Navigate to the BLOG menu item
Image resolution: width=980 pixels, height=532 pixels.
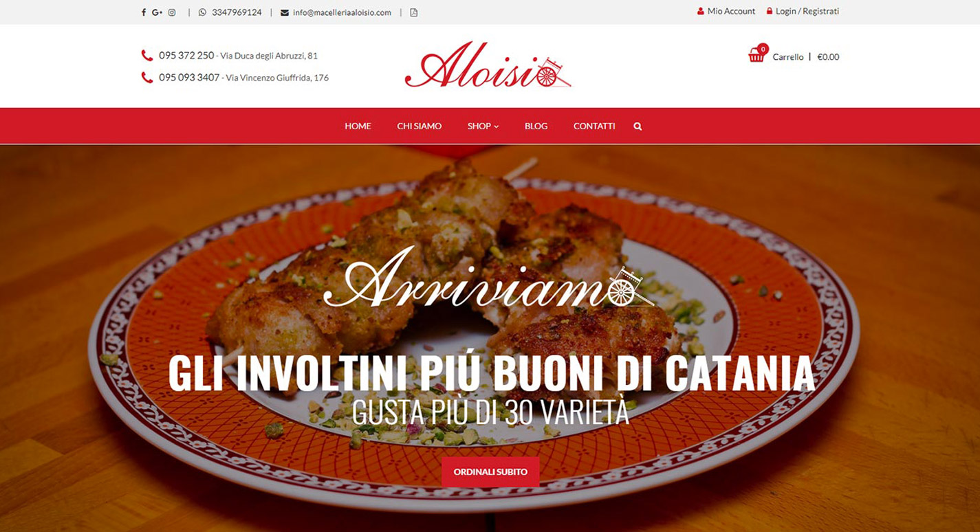pos(536,126)
